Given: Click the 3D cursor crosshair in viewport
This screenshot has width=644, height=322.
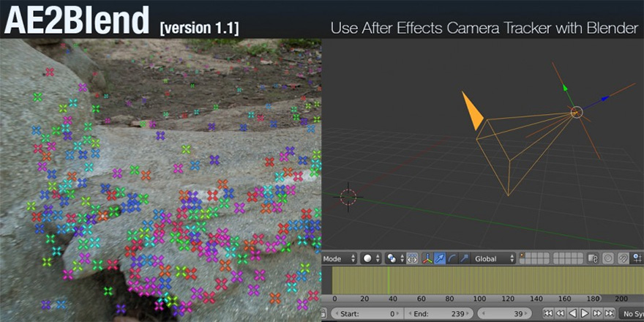Looking at the screenshot, I should (x=348, y=197).
